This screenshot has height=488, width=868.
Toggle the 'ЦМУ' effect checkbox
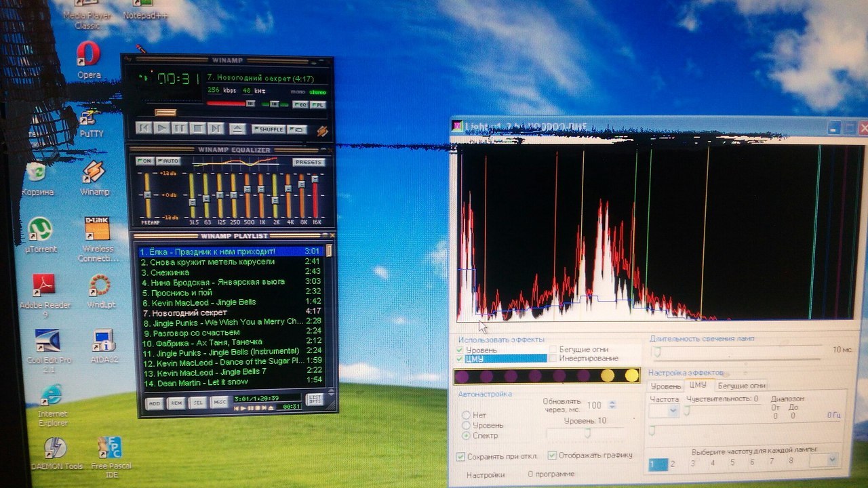coord(460,359)
